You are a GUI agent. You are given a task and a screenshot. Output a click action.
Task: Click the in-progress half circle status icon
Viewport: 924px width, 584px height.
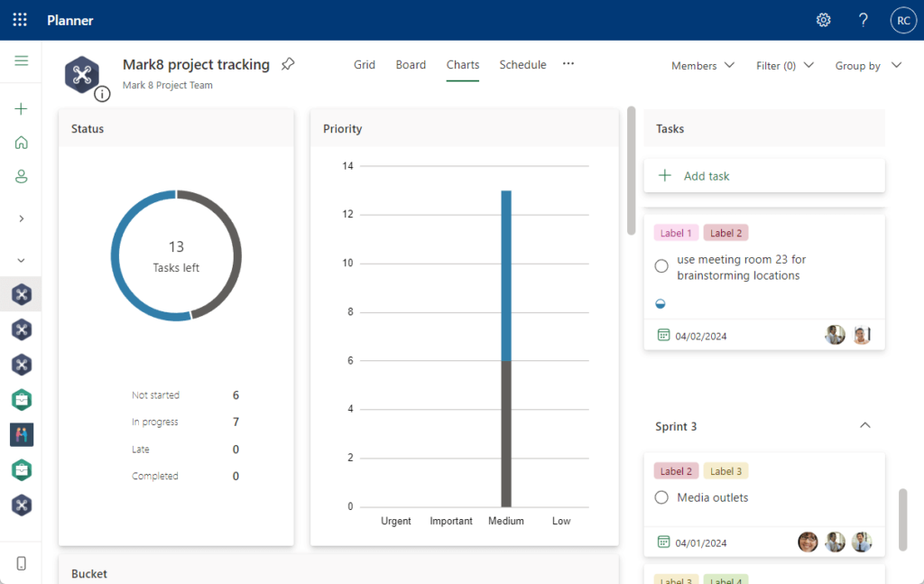point(661,303)
